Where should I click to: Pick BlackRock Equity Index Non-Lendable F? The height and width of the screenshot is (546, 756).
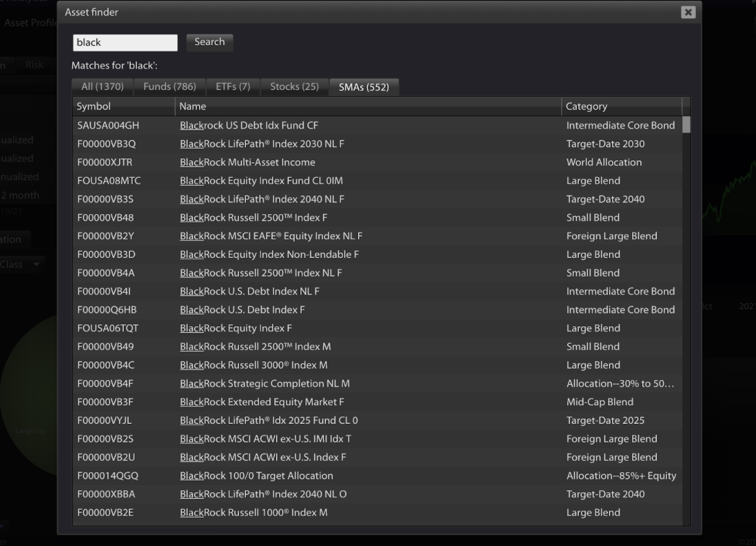click(269, 255)
